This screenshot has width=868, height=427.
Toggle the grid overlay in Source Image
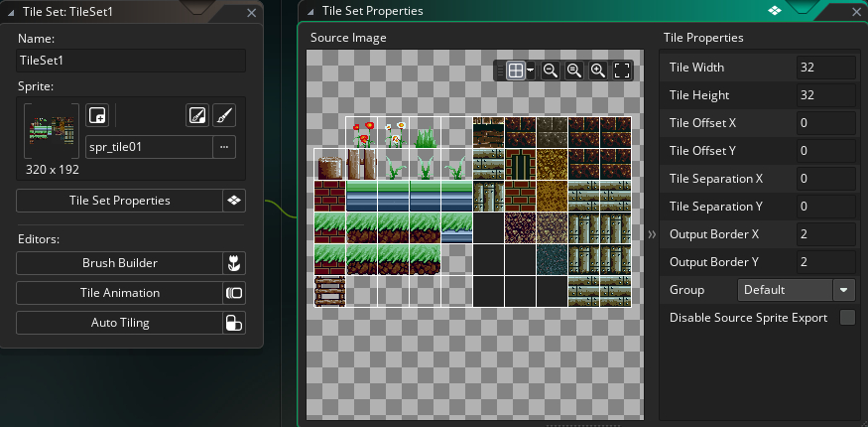pos(516,71)
